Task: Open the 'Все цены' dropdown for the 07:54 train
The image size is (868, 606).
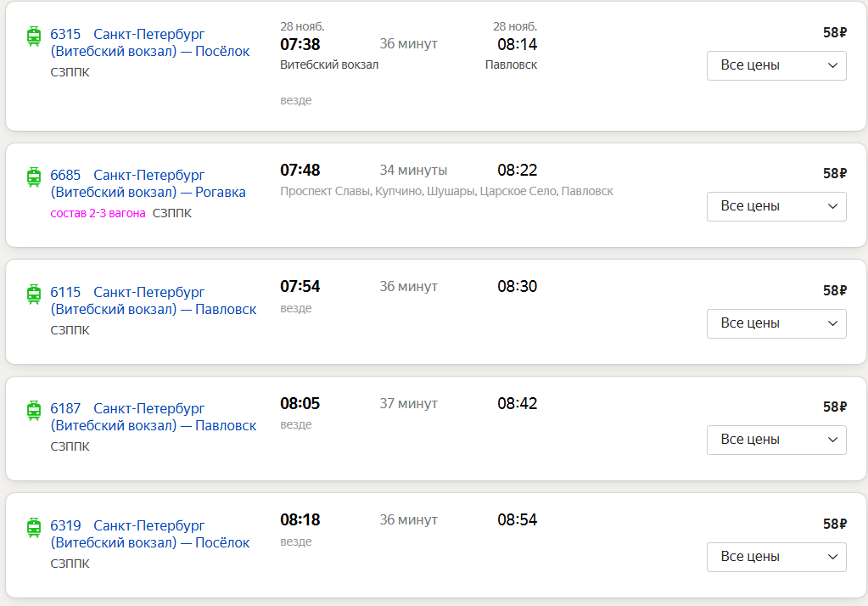Action: [x=776, y=323]
